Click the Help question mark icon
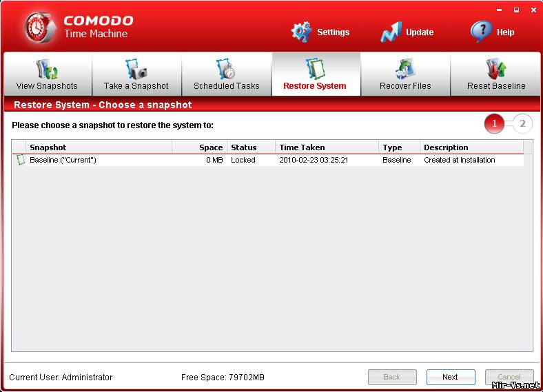 [481, 32]
